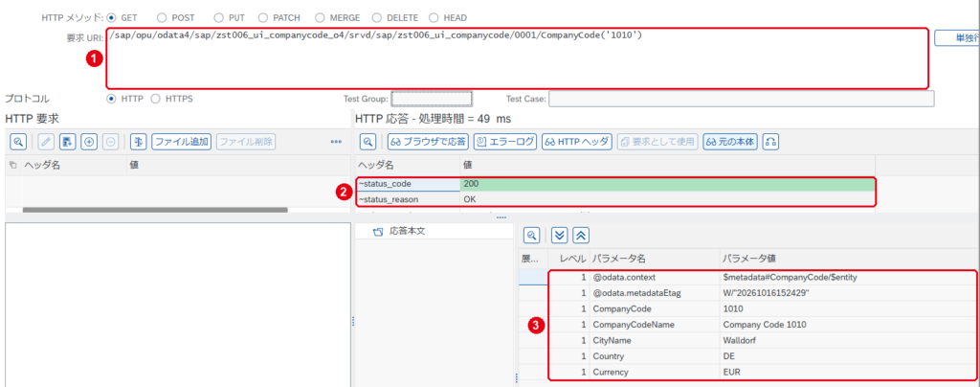Click request table ヘッダ名 column header
This screenshot has width=980, height=387.
[74, 165]
